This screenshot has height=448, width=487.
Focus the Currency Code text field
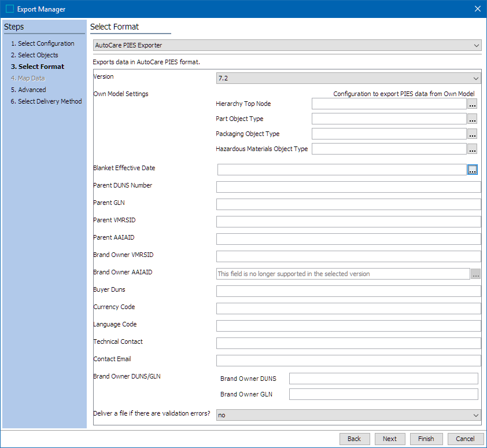point(348,309)
